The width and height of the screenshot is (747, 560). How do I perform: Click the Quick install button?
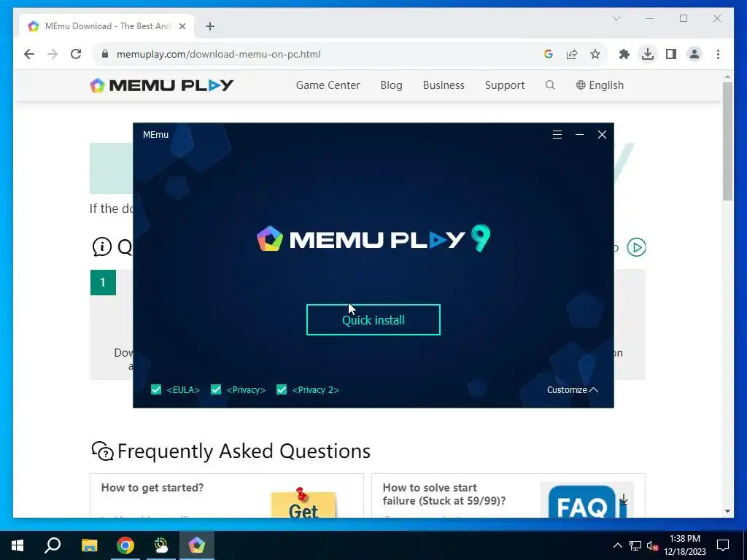tap(373, 319)
